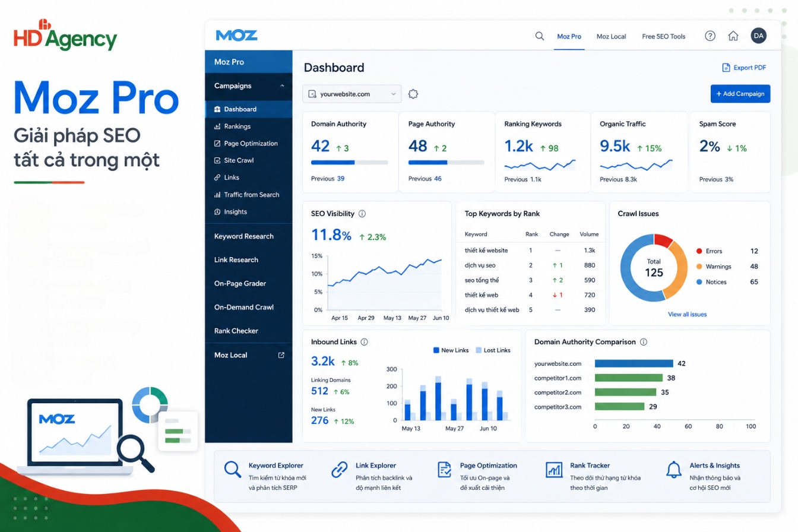This screenshot has width=798, height=532.
Task: Click the red Errors legend swatch
Action: tap(699, 251)
